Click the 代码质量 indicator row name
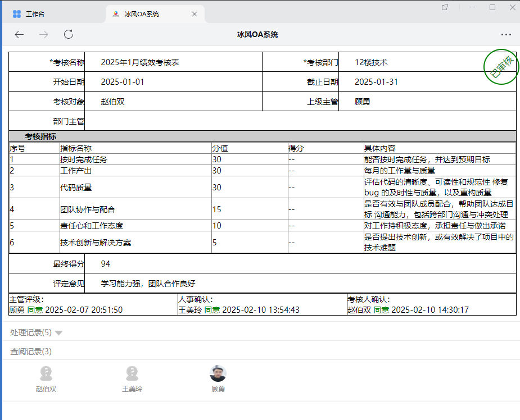This screenshot has height=420, width=520. 76,188
